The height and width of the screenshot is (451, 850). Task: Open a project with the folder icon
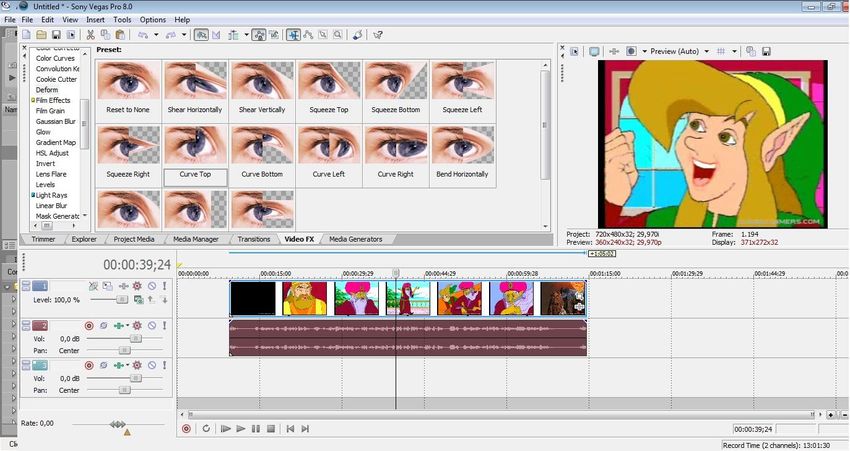[x=41, y=35]
